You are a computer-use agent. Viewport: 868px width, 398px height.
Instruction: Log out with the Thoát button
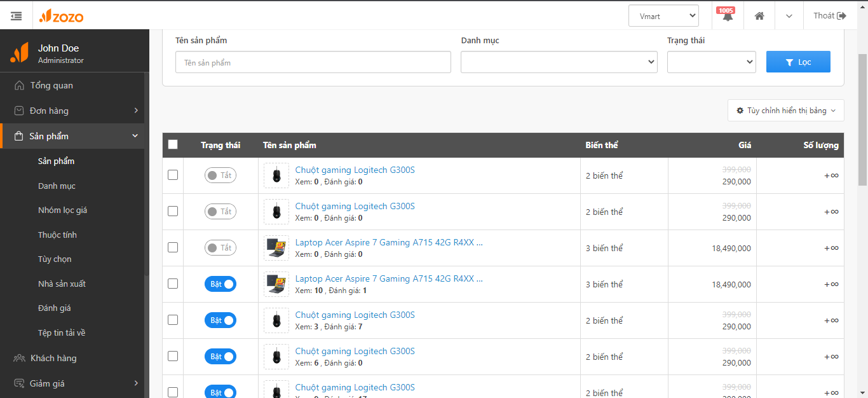click(x=829, y=16)
